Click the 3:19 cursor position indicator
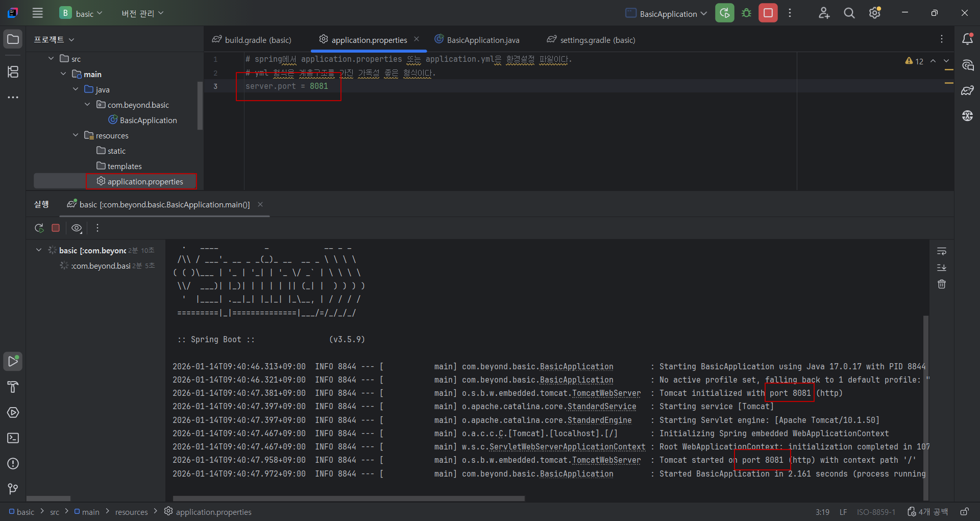 [822, 512]
